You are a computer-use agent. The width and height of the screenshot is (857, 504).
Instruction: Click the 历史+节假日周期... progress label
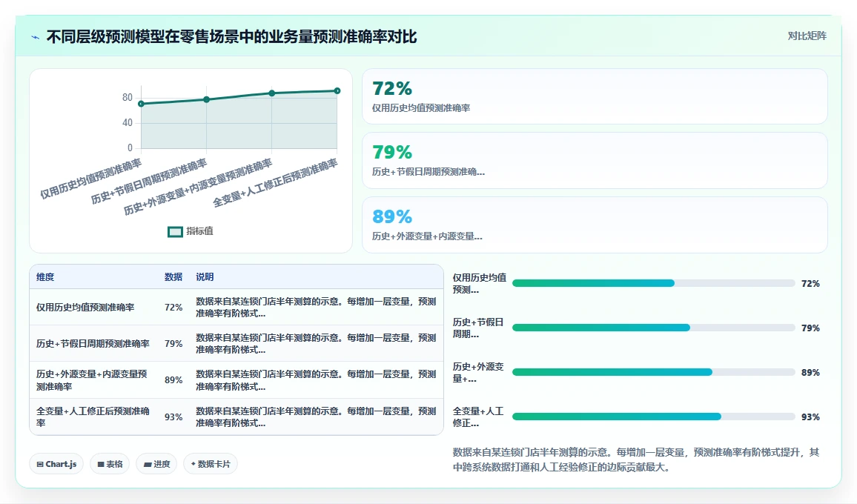click(x=478, y=328)
